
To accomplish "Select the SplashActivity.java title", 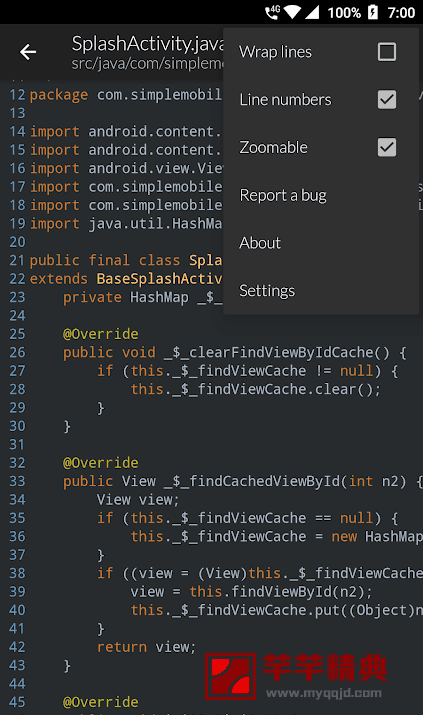I will [148, 44].
